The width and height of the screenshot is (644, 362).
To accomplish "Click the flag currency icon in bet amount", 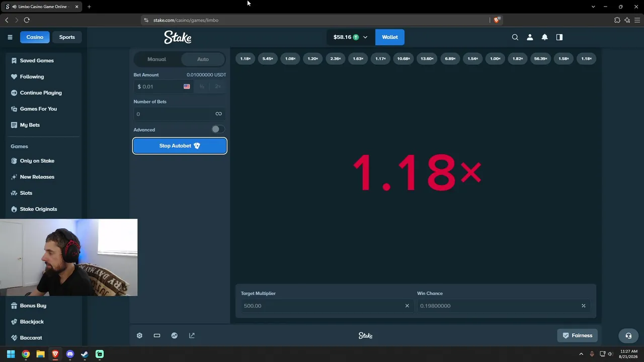I will pos(187,86).
